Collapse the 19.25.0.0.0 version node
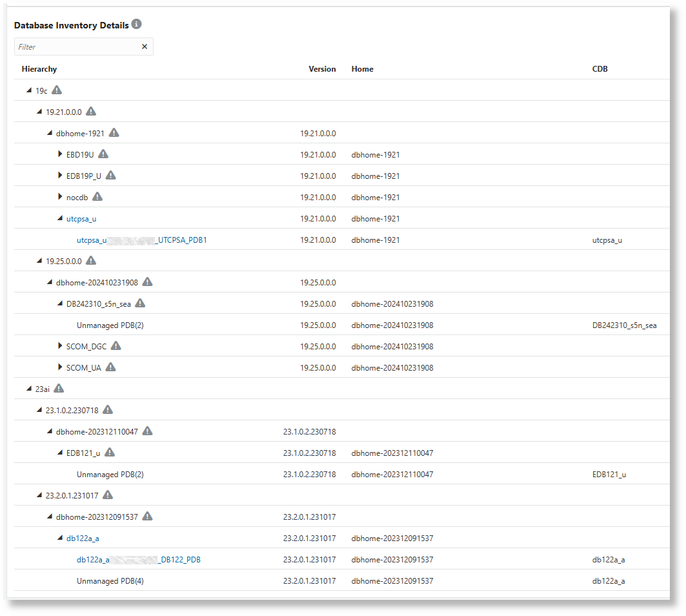This screenshot has width=686, height=616. 39,261
